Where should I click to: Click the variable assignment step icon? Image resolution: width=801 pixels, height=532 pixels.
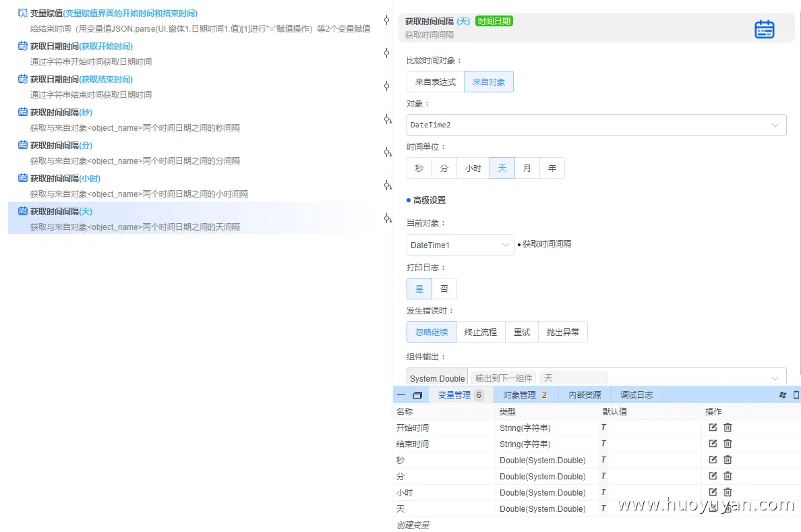click(x=23, y=13)
